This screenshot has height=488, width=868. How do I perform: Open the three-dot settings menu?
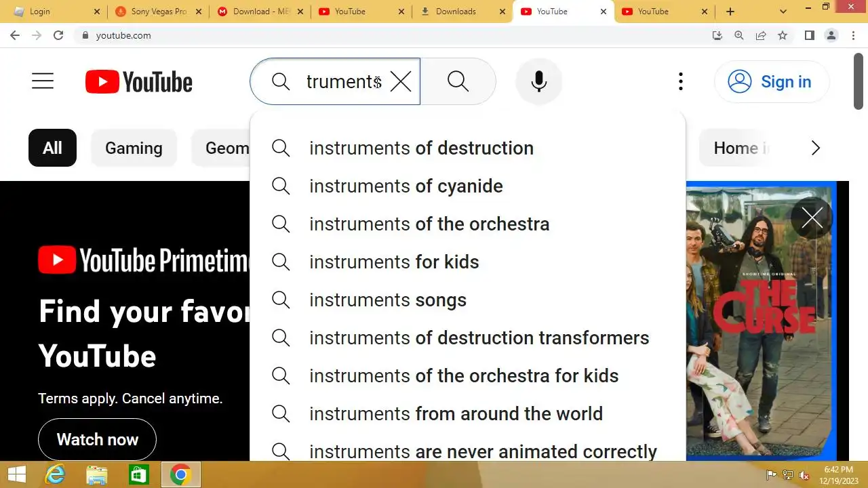681,82
